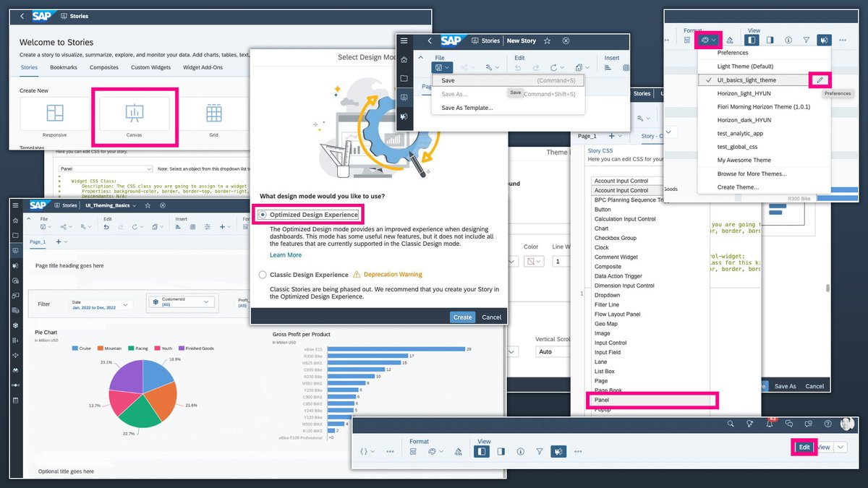868x488 pixels.
Task: Click the binoculars icon in UI_Theming_Basics sidebar
Action: click(x=15, y=370)
